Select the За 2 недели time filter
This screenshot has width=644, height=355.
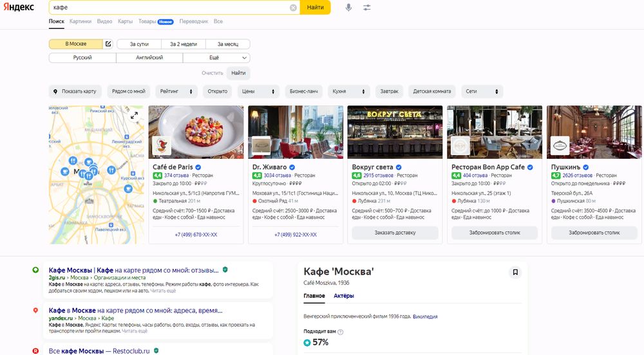pyautogui.click(x=184, y=44)
